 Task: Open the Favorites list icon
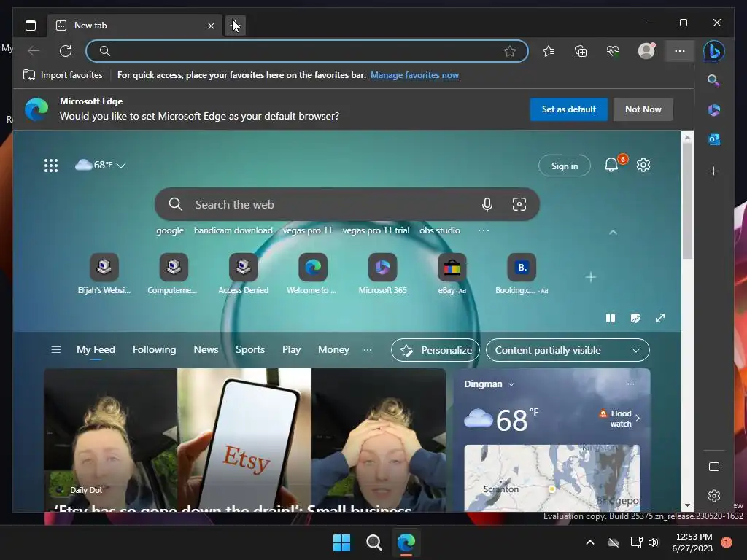tap(549, 51)
